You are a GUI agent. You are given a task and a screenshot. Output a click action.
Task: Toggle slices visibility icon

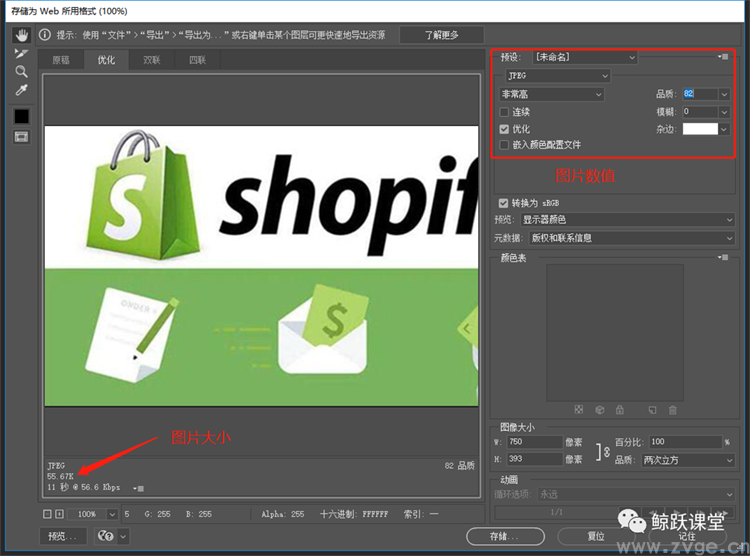click(21, 136)
